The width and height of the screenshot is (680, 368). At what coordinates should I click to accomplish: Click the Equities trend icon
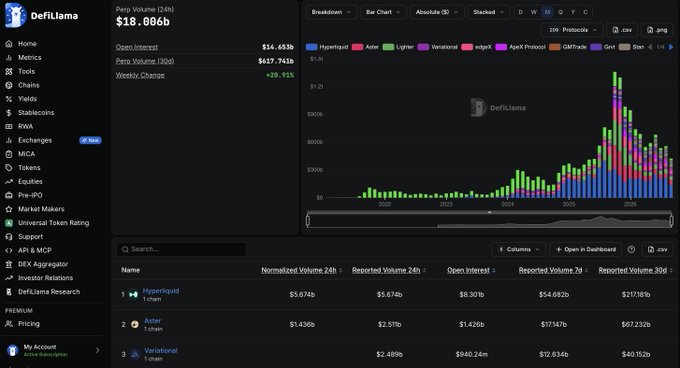pyautogui.click(x=9, y=182)
